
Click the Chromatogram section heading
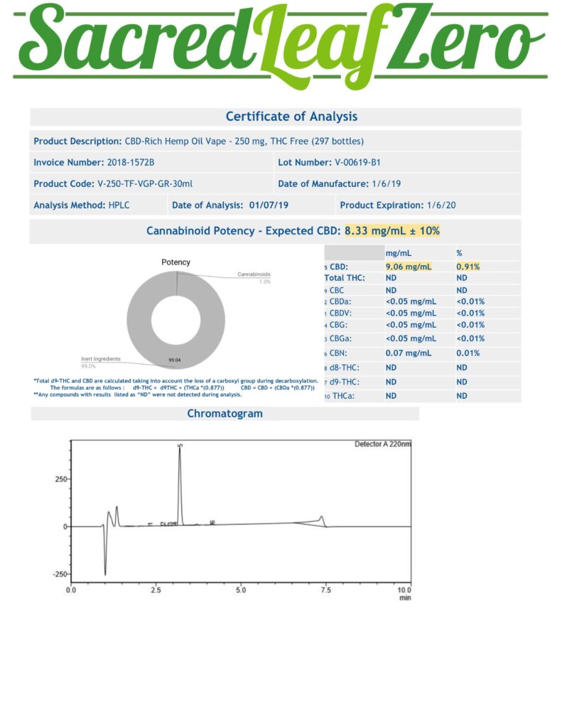pos(225,414)
